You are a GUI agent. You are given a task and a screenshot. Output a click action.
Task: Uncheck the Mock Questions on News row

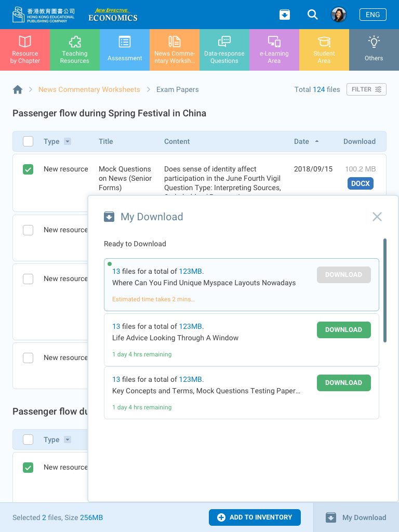click(x=28, y=169)
